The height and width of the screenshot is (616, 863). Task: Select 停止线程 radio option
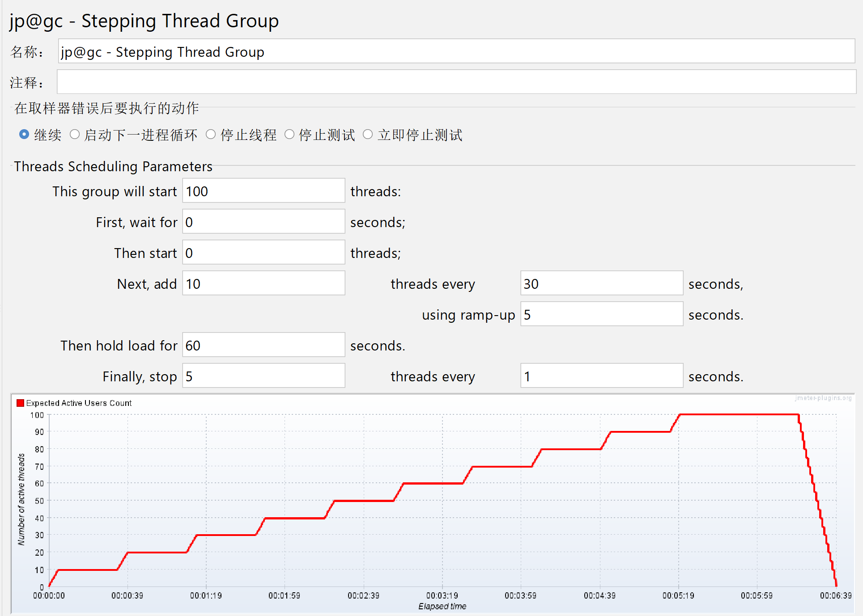coord(211,135)
